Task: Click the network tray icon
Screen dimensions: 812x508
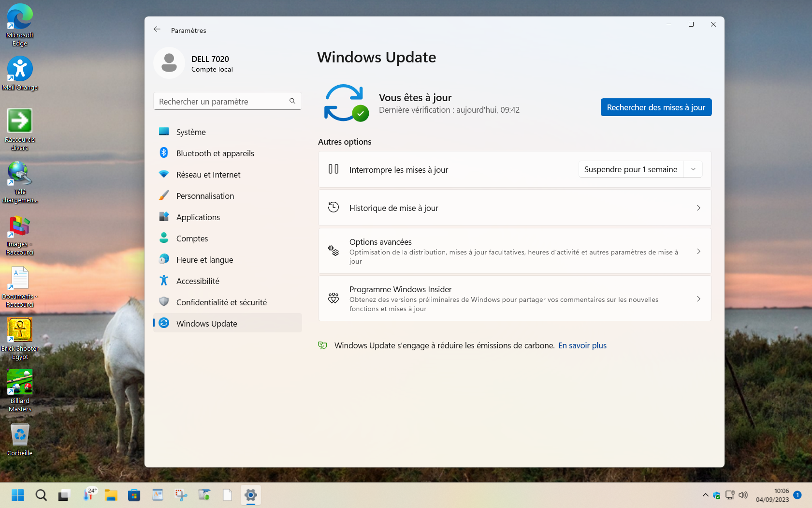Action: [730, 495]
